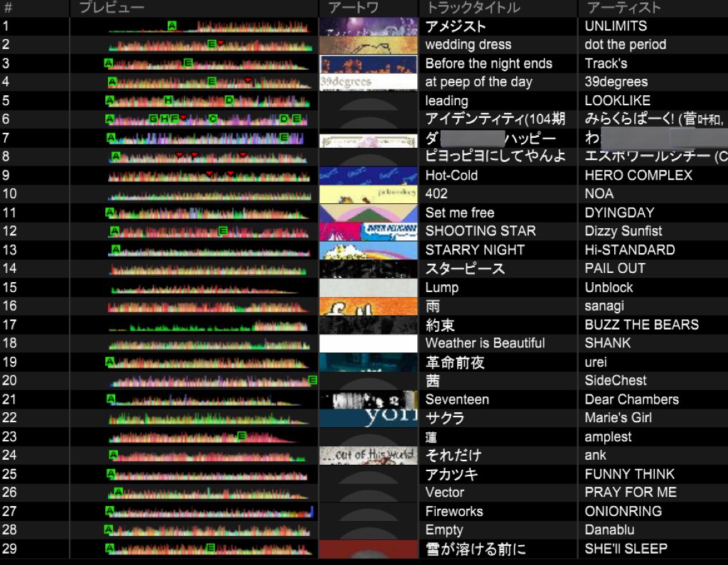The width and height of the screenshot is (728, 565).
Task: Select track title Fireworks
Action: point(454,511)
